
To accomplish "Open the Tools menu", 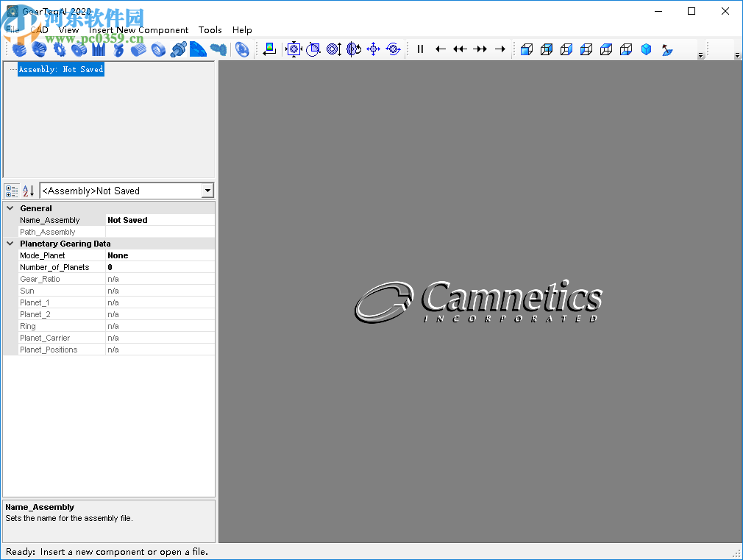I will (x=210, y=30).
